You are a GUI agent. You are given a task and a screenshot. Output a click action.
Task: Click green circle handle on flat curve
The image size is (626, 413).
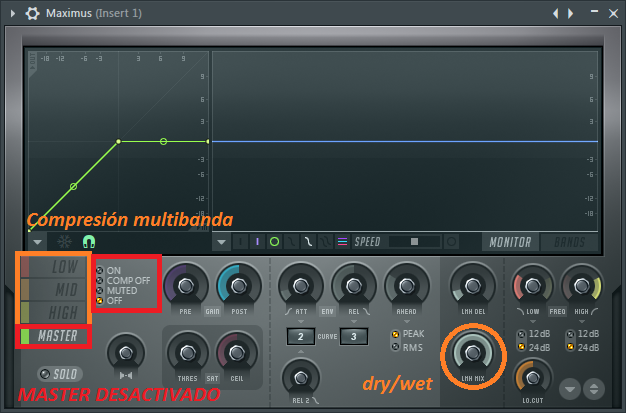163,141
